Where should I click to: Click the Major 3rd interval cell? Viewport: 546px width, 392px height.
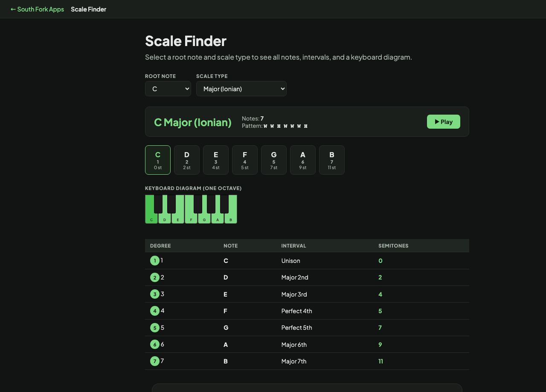point(325,294)
